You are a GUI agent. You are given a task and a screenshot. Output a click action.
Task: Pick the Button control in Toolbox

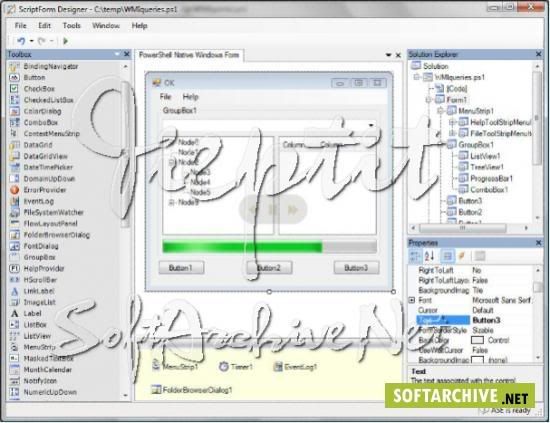tap(34, 78)
